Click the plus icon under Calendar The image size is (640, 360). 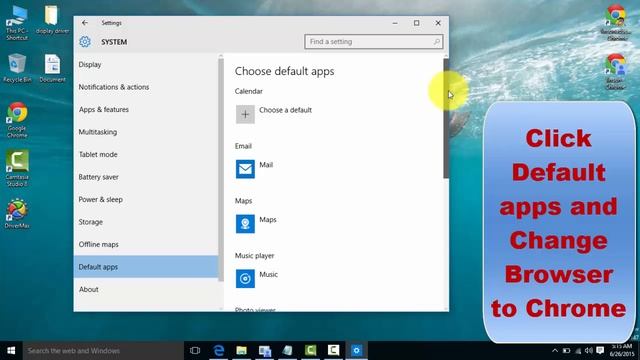[245, 114]
